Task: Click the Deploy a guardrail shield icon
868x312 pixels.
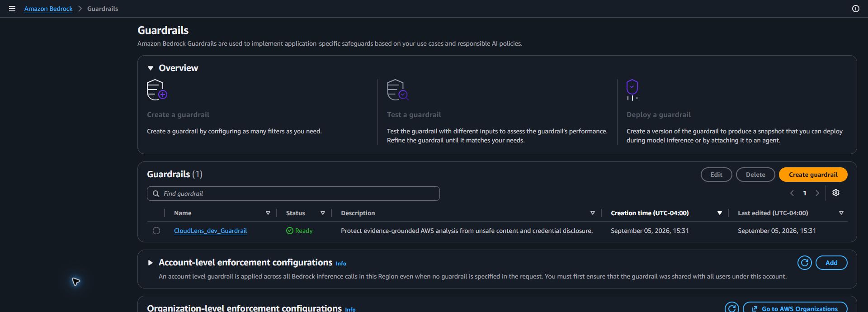Action: click(632, 90)
